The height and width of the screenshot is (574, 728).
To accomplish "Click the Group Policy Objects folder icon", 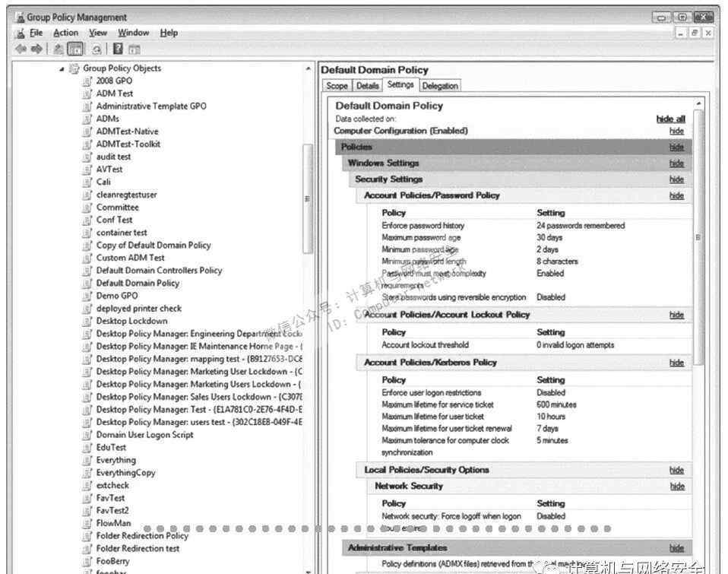I will click(x=74, y=68).
